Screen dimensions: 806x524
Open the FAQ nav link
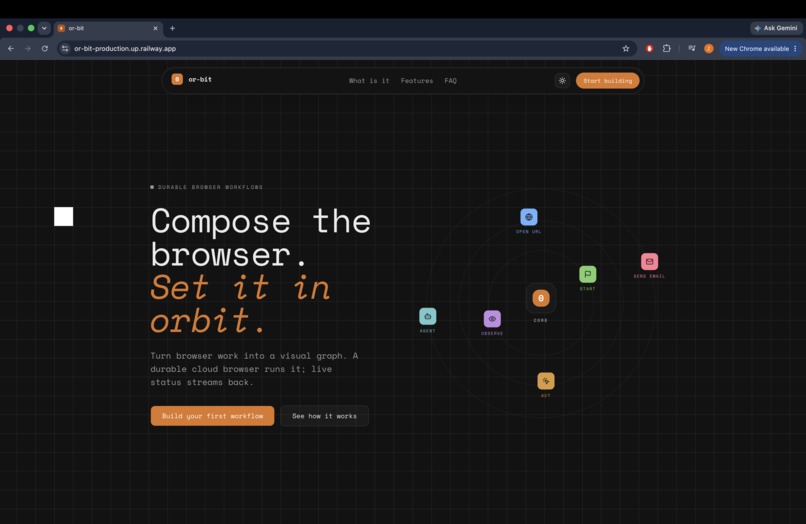[x=450, y=81]
